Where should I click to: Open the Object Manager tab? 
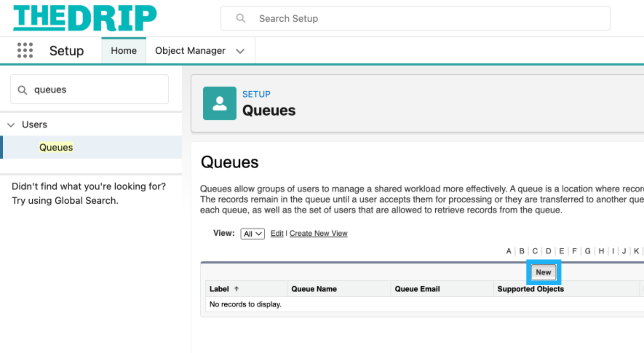coord(190,51)
